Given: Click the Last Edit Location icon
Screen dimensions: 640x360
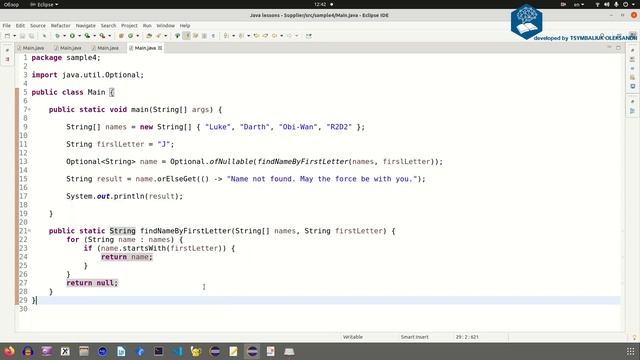Looking at the screenshot, I should click(x=256, y=36).
